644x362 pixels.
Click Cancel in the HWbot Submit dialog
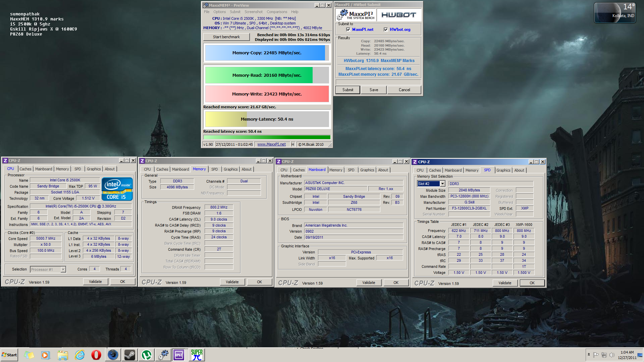coord(404,90)
